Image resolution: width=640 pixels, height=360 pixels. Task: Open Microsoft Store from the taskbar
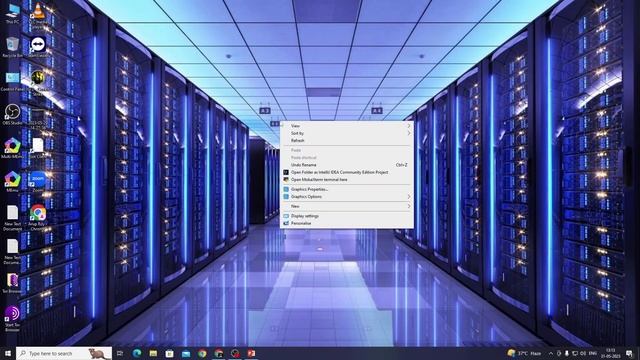(169, 353)
